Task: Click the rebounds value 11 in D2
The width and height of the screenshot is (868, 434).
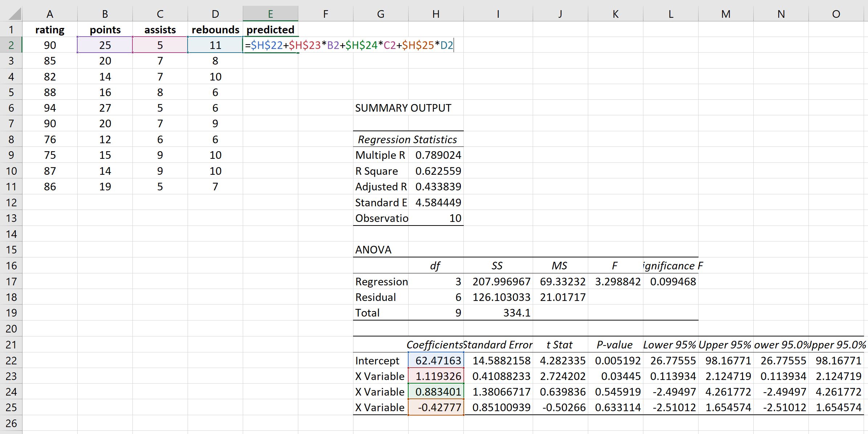Action: pos(215,45)
